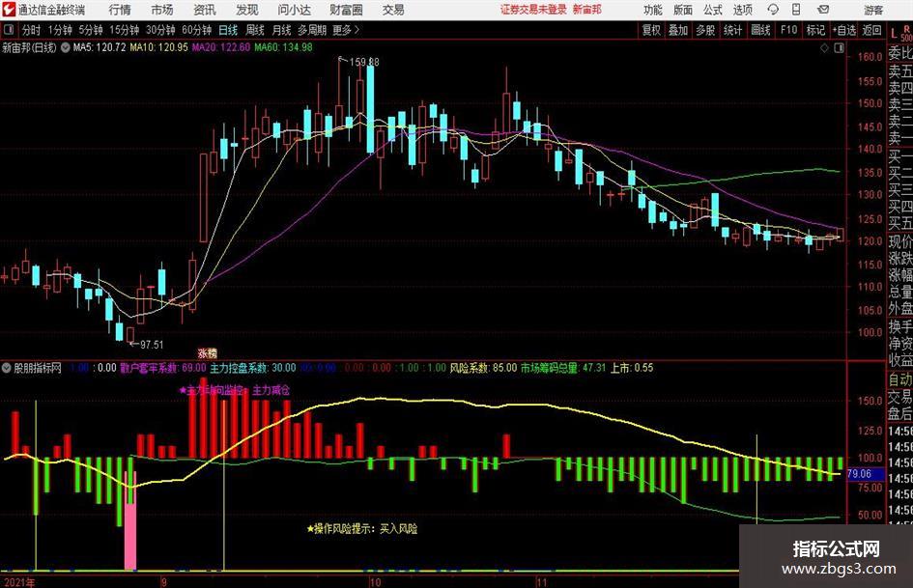Click the 风险系数: 85.00 value
The height and width of the screenshot is (588, 913).
coord(483,368)
